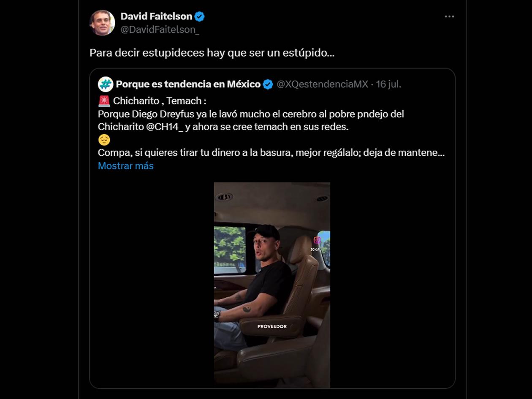Click David Faitelson's profile avatar
The image size is (532, 399).
(102, 23)
